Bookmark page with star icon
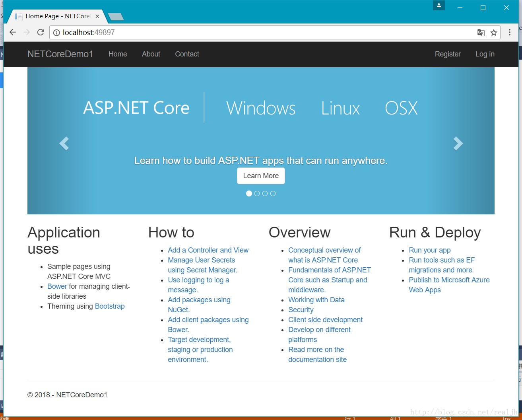Image resolution: width=522 pixels, height=420 pixels. pos(494,33)
